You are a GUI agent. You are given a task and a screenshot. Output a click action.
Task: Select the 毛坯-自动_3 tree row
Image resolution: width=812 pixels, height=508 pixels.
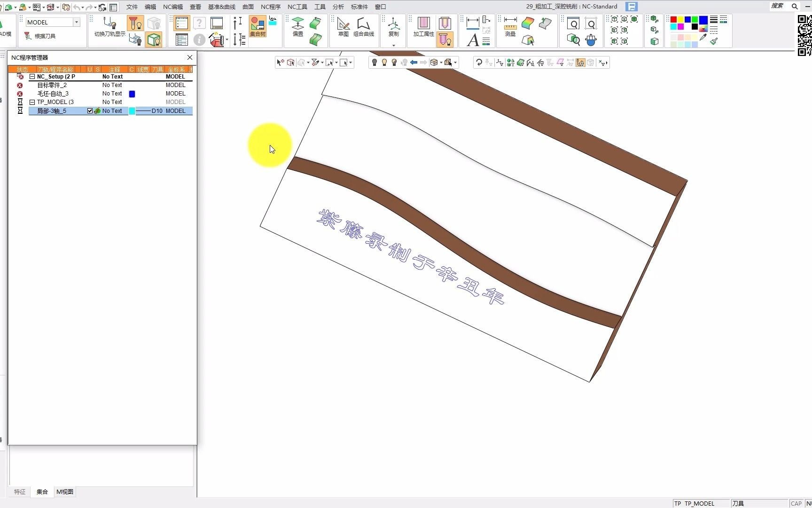(53, 94)
